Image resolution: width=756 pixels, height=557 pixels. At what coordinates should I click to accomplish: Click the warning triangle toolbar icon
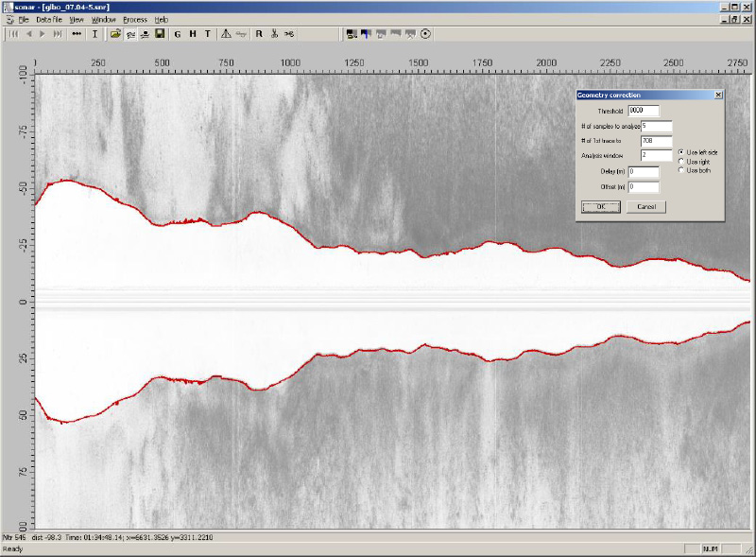click(x=226, y=34)
